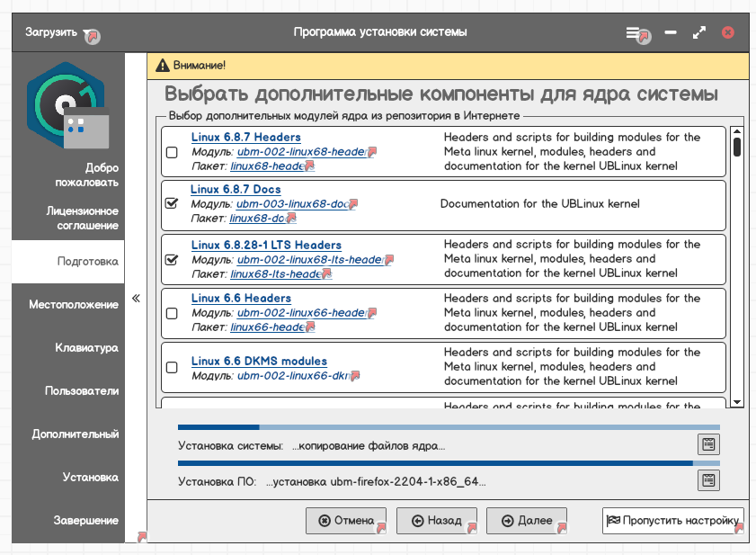Click the Пропустить настройку button

click(672, 520)
